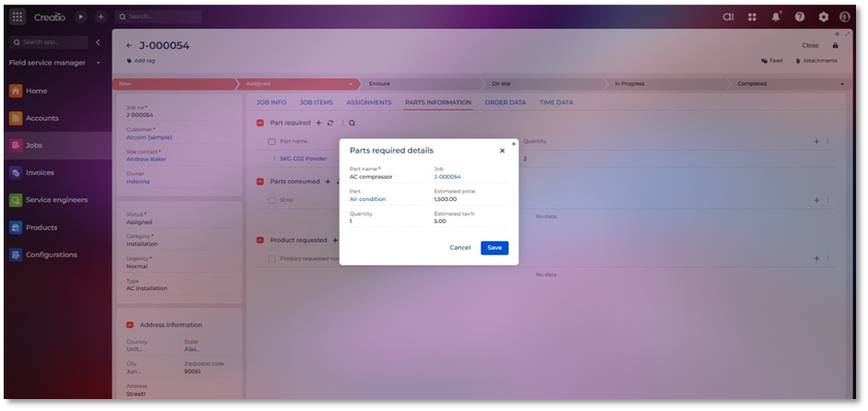Expand the Field service manager workspace dropdown
The image size is (868, 411).
pos(98,64)
